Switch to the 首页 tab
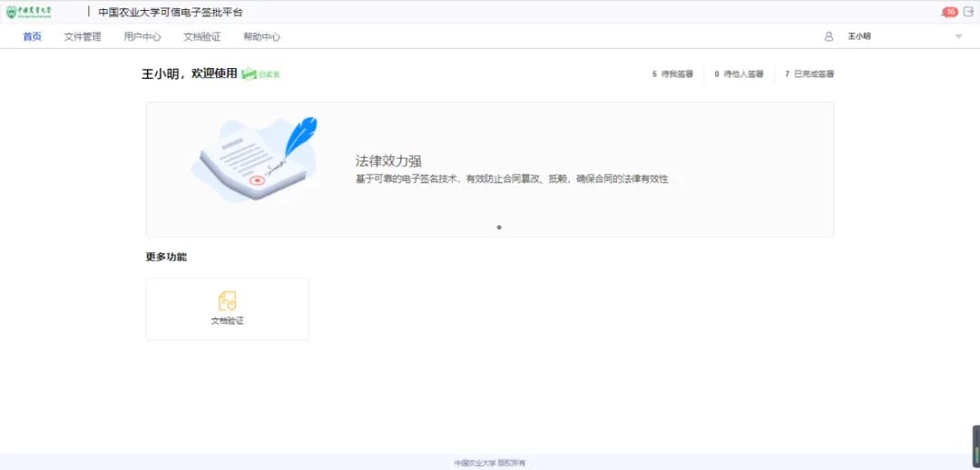This screenshot has height=470, width=980. [32, 37]
